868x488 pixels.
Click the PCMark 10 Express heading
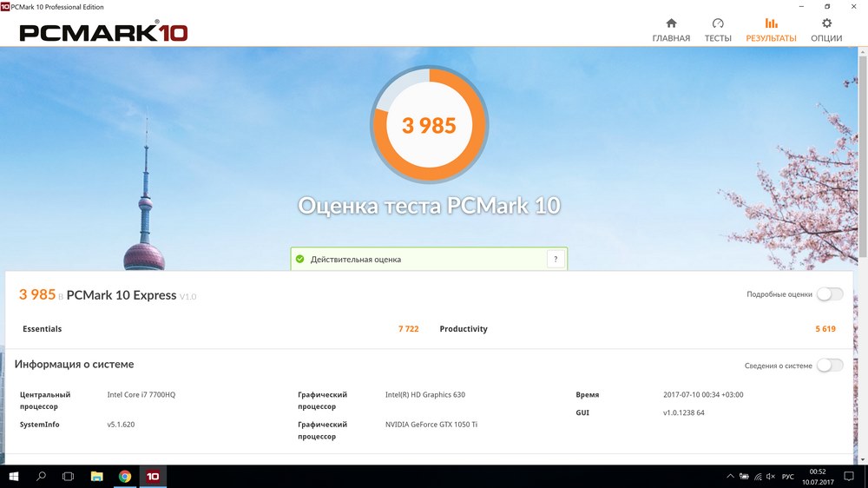pos(122,294)
